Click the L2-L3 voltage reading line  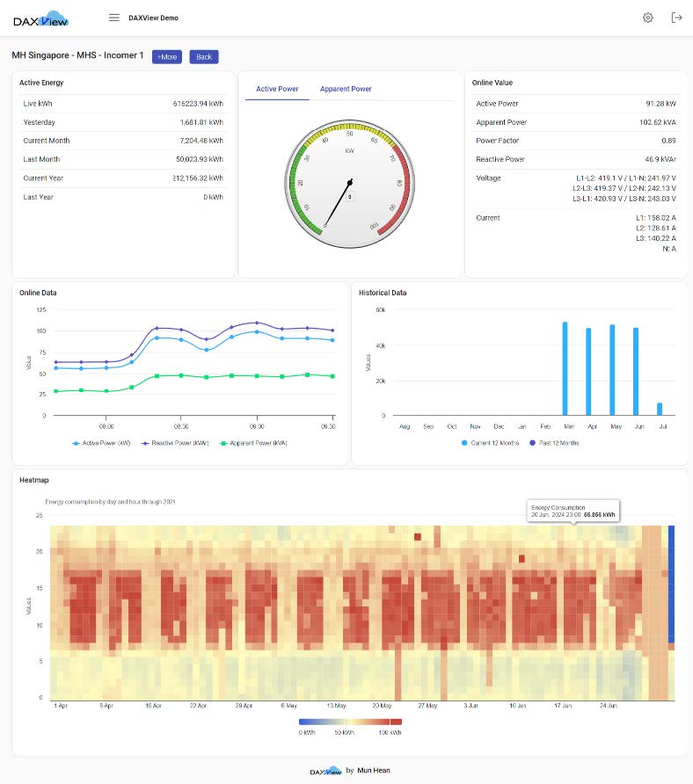click(x=624, y=188)
